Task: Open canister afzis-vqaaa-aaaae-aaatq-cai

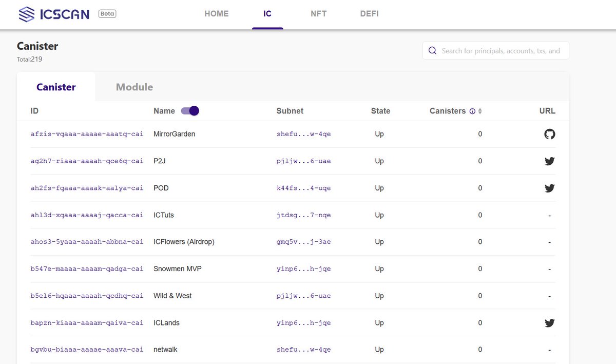Action: coord(87,134)
